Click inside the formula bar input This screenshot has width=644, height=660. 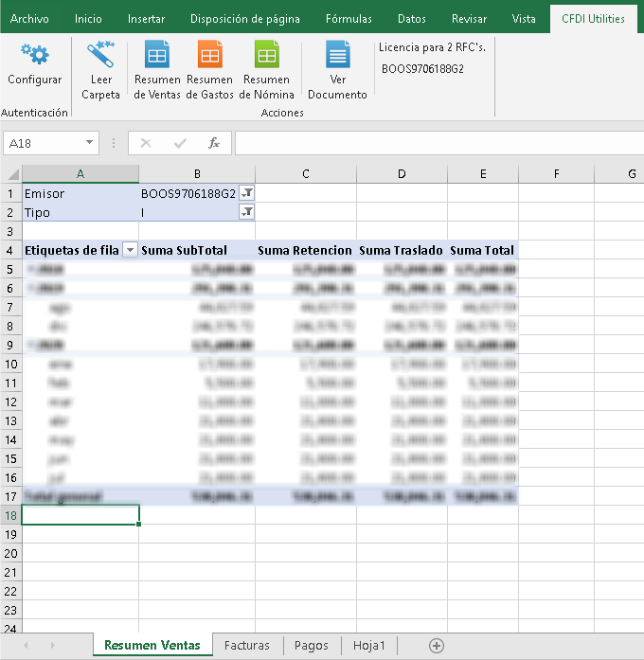436,143
